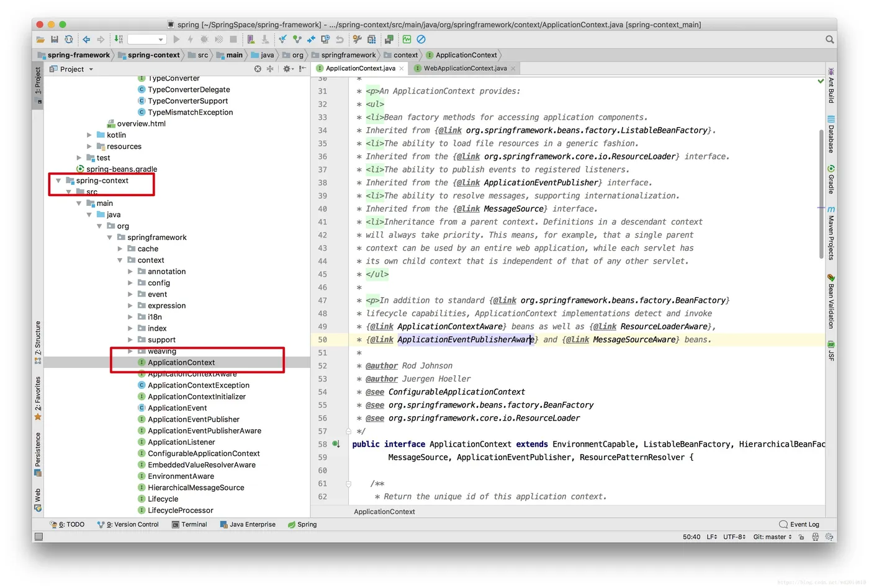This screenshot has width=869, height=588.
Task: Open the 1: Project tool window tab
Action: point(38,84)
